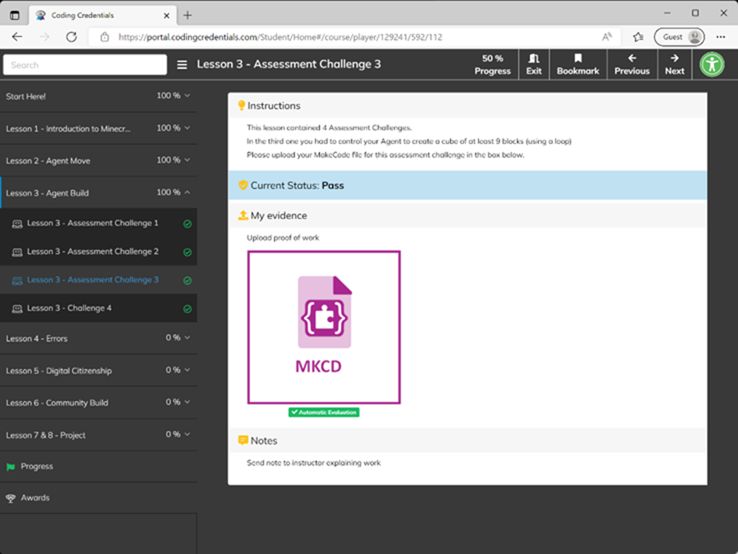Image resolution: width=738 pixels, height=554 pixels.
Task: Open the Awards trophy item
Action: [27, 498]
